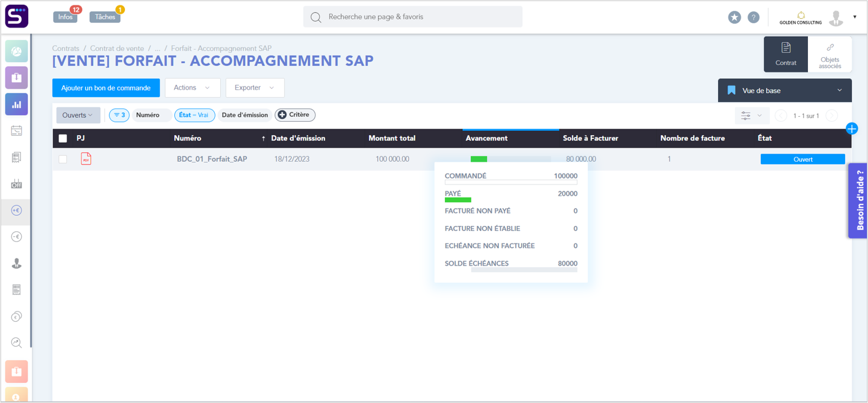This screenshot has width=868, height=403.
Task: Open the PDF attachment of BDC_01_Forfait_SAP
Action: tap(86, 159)
